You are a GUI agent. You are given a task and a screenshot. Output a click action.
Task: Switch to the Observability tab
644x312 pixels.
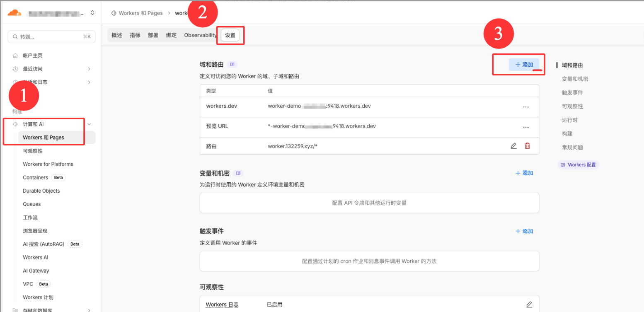tap(200, 35)
